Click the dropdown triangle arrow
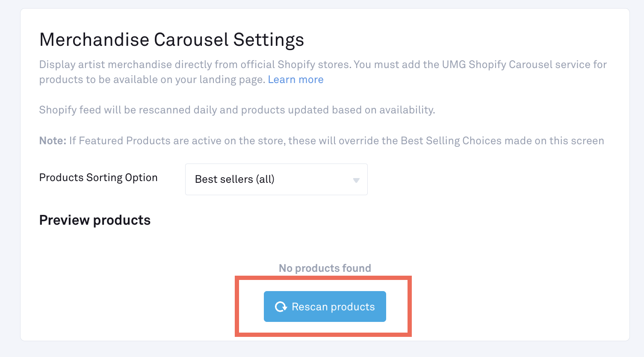 356,180
